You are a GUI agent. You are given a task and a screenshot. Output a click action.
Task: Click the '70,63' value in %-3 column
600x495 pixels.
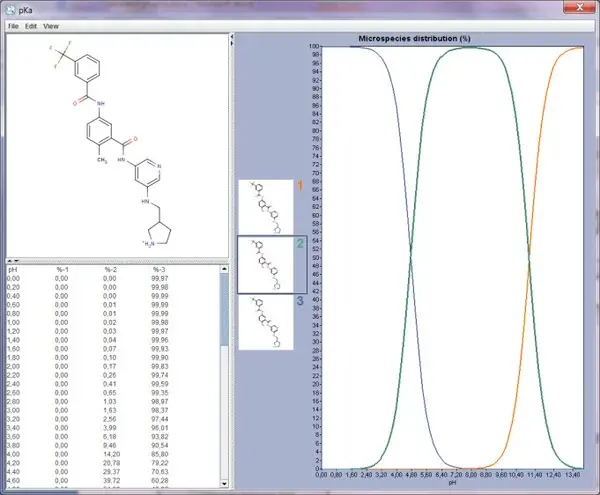pos(160,472)
